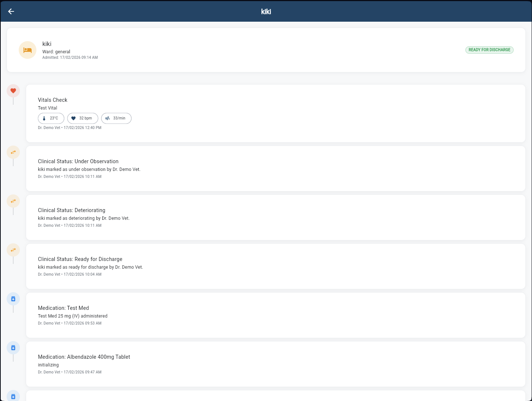Click the READY FOR DISCHARGE status badge
The height and width of the screenshot is (401, 532).
pos(489,50)
